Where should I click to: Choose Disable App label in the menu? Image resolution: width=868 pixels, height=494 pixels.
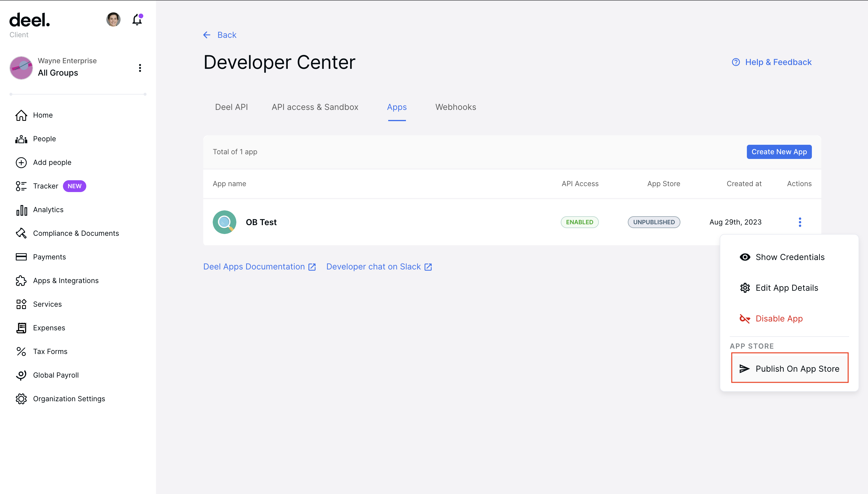779,318
